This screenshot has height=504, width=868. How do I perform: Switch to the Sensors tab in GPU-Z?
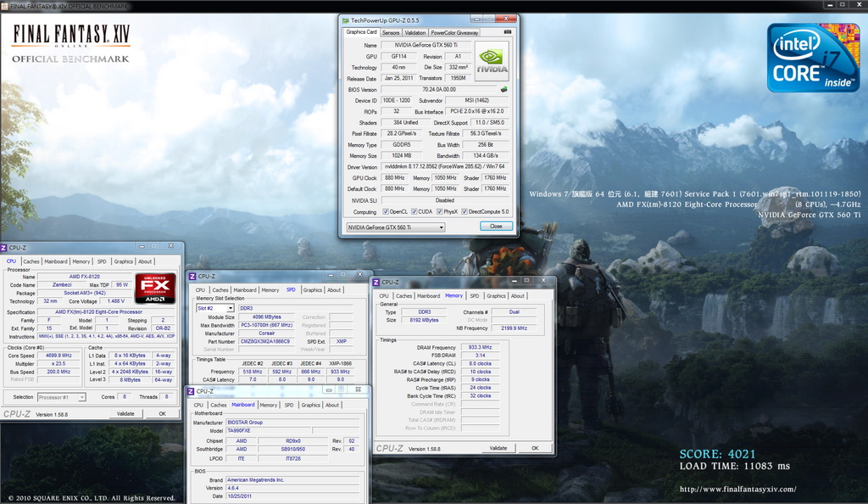[x=390, y=33]
